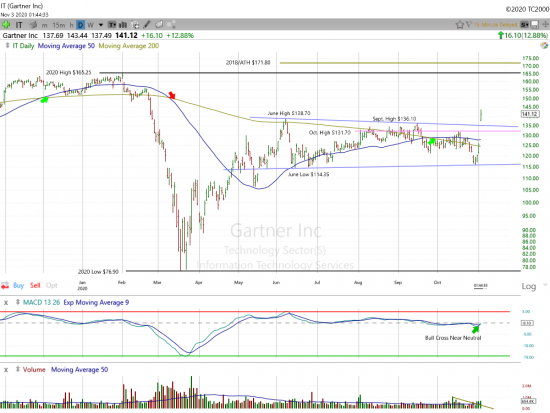Select the 'Oct. High $131.70' label
Viewport: 550px width, 413px height.
coord(330,133)
